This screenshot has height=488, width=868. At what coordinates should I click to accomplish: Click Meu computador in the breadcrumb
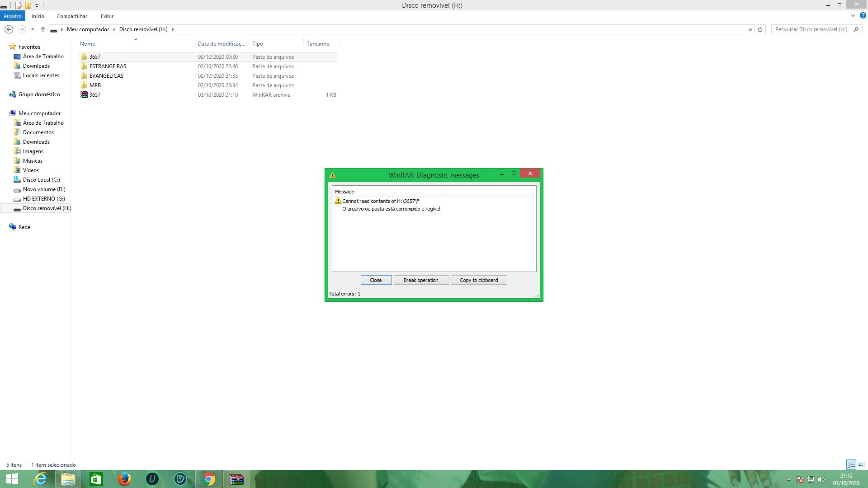coord(88,29)
